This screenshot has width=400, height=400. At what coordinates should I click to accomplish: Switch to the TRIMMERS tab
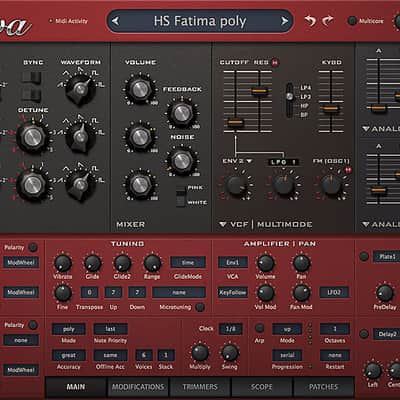click(x=200, y=387)
